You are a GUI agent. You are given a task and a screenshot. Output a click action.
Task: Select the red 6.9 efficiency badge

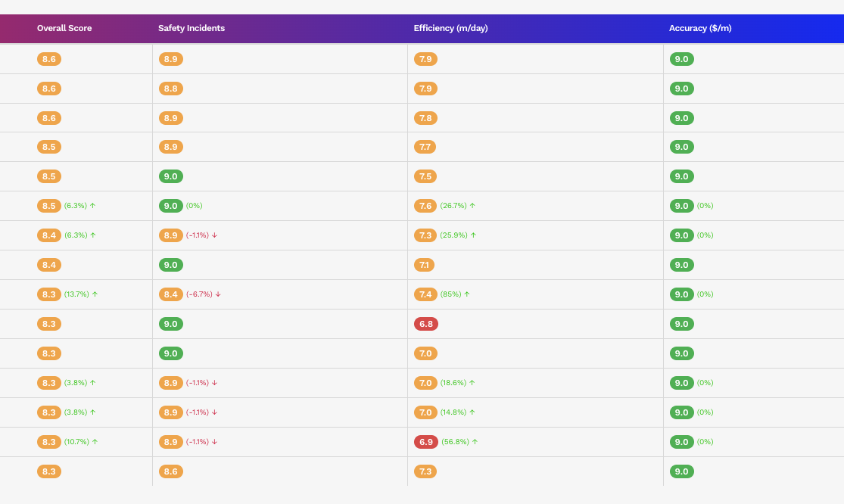(x=425, y=442)
